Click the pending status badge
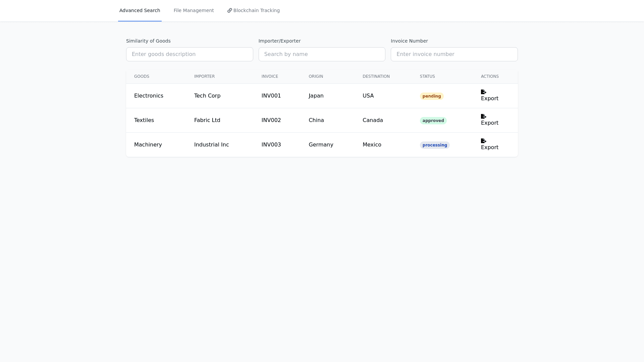This screenshot has width=644, height=362. (431, 96)
